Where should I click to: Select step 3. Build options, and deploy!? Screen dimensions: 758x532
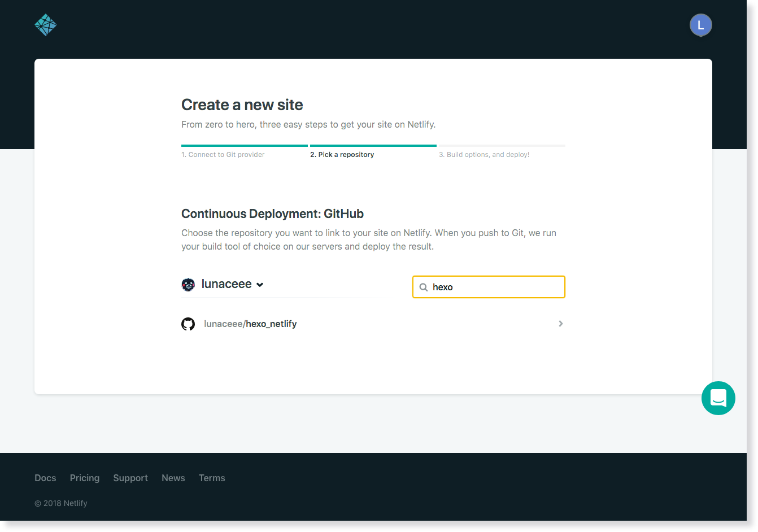[x=485, y=154]
